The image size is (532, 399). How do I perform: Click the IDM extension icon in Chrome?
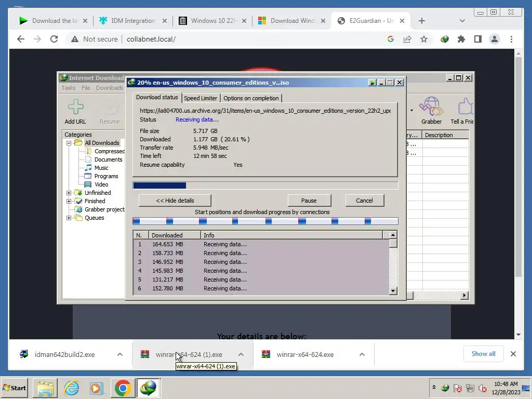[x=445, y=39]
